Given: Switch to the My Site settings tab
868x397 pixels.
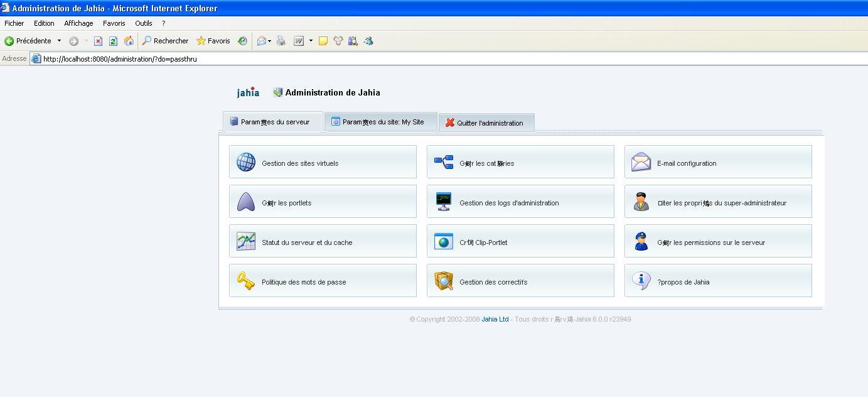Looking at the screenshot, I should [380, 122].
